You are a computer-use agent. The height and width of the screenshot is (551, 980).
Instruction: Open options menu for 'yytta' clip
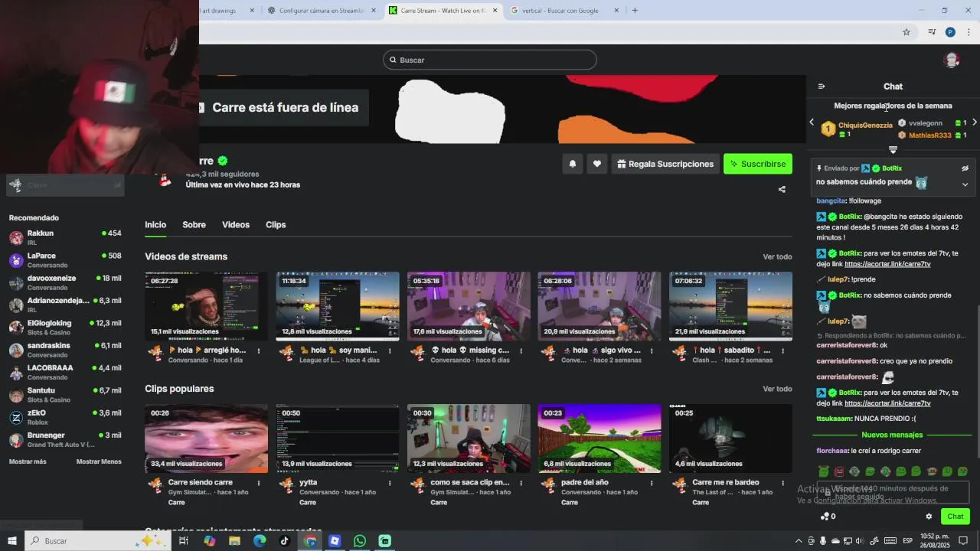tap(390, 484)
